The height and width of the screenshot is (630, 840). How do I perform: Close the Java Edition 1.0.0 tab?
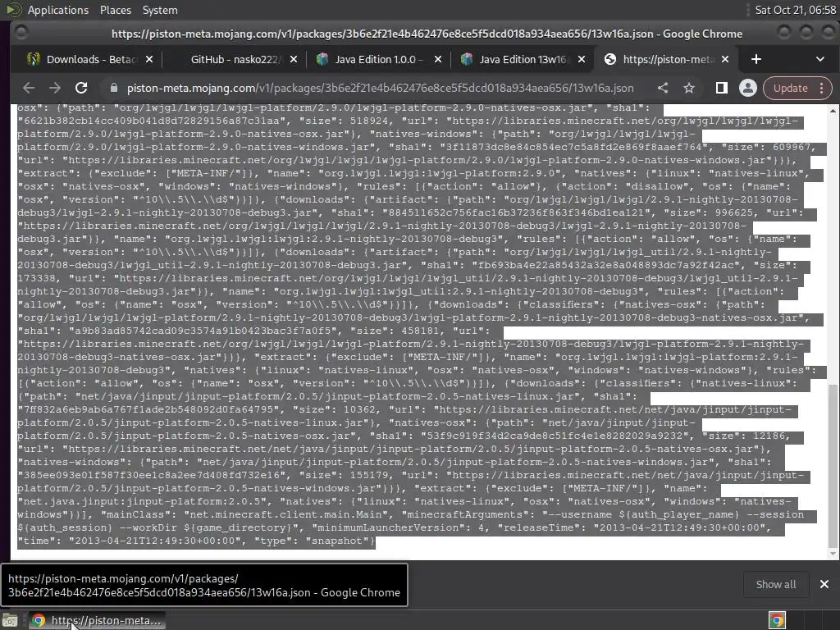[438, 59]
